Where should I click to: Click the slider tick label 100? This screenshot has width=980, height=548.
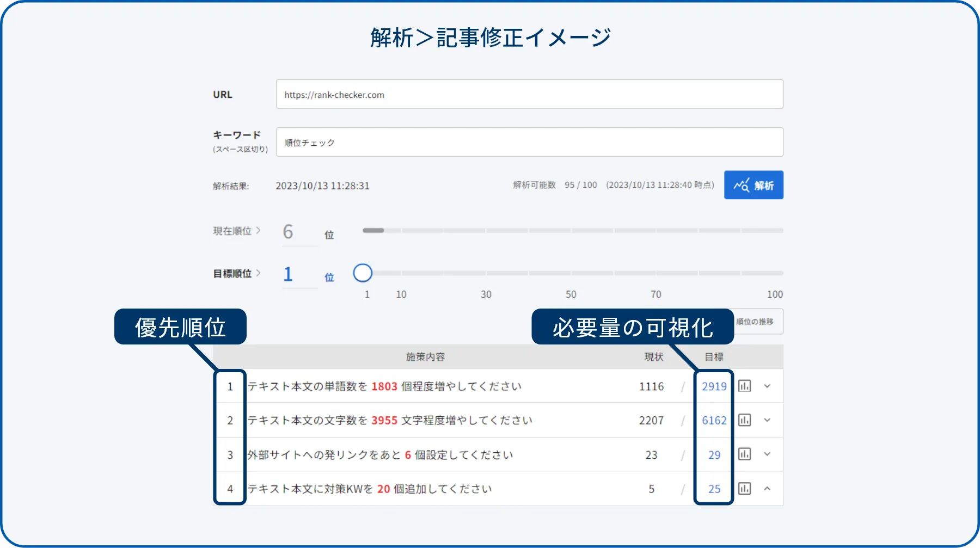click(775, 294)
